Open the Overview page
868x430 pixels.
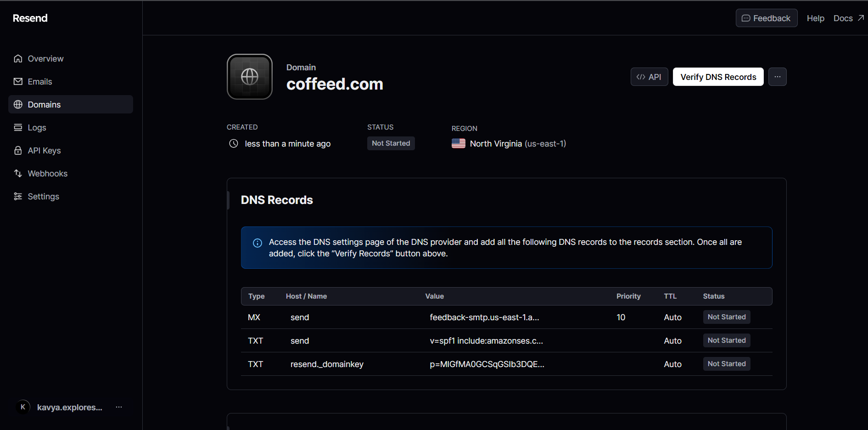[71, 58]
